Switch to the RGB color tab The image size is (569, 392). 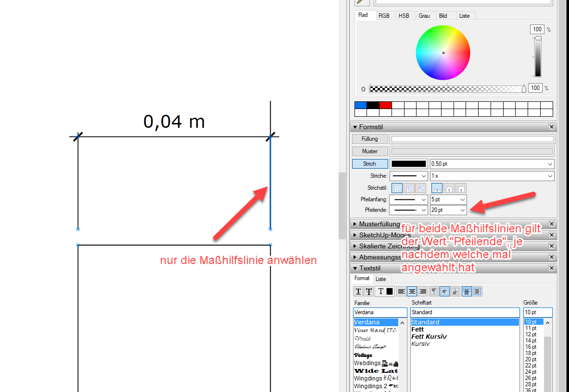click(x=384, y=16)
